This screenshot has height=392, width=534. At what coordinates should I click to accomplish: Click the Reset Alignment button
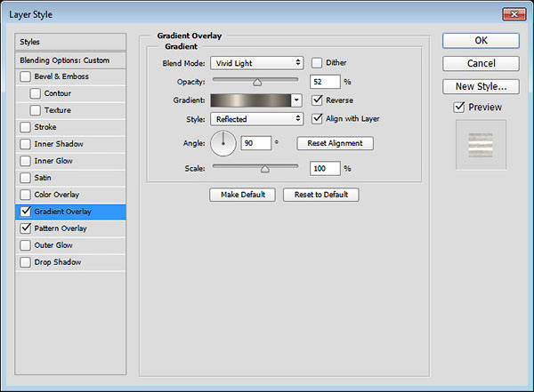click(x=336, y=143)
